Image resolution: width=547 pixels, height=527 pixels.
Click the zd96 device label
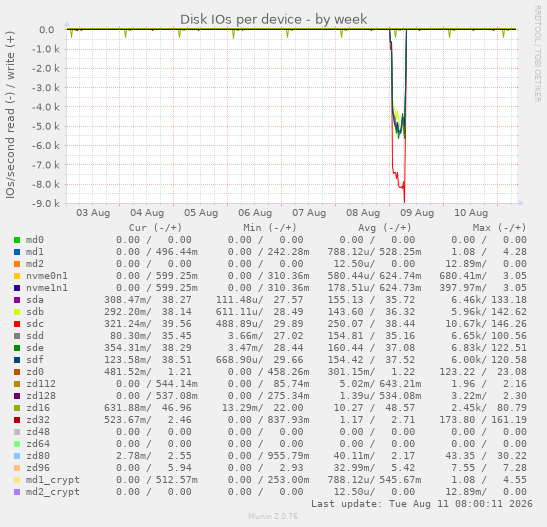(x=38, y=468)
